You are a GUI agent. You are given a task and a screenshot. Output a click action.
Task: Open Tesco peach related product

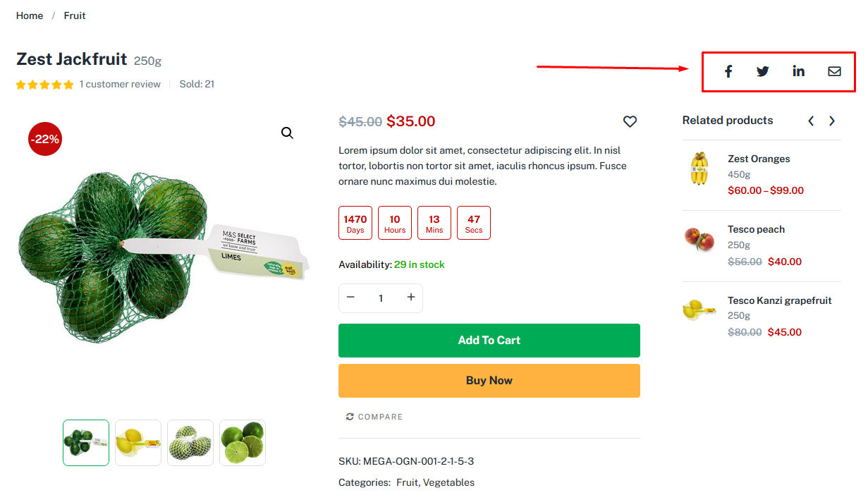(756, 229)
